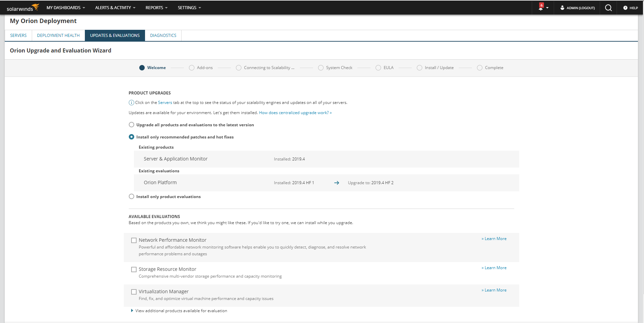644x323 pixels.
Task: Check the Network Performance Monitor checkbox
Action: tap(134, 240)
